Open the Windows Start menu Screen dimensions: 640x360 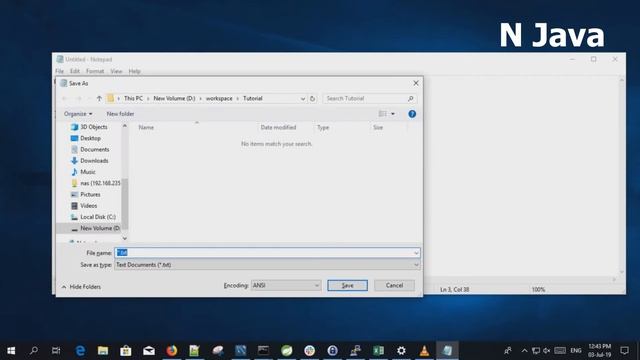click(x=11, y=351)
